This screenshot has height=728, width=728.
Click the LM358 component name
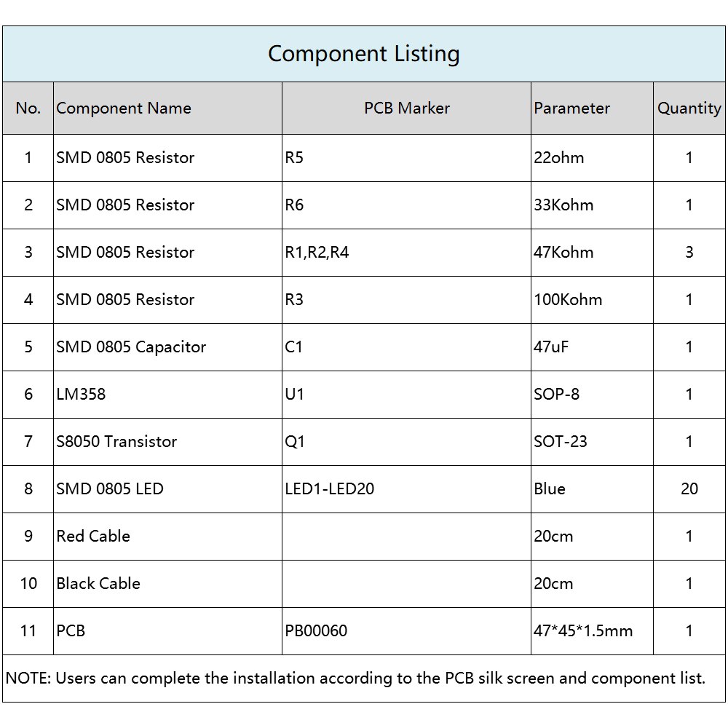[x=81, y=395]
